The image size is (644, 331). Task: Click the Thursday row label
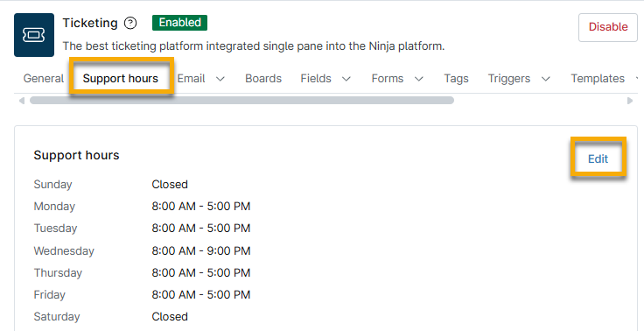(x=58, y=272)
